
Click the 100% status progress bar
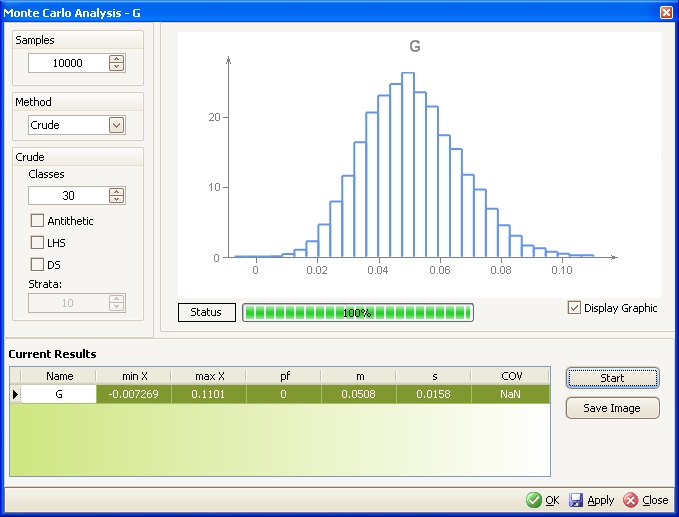click(x=357, y=313)
